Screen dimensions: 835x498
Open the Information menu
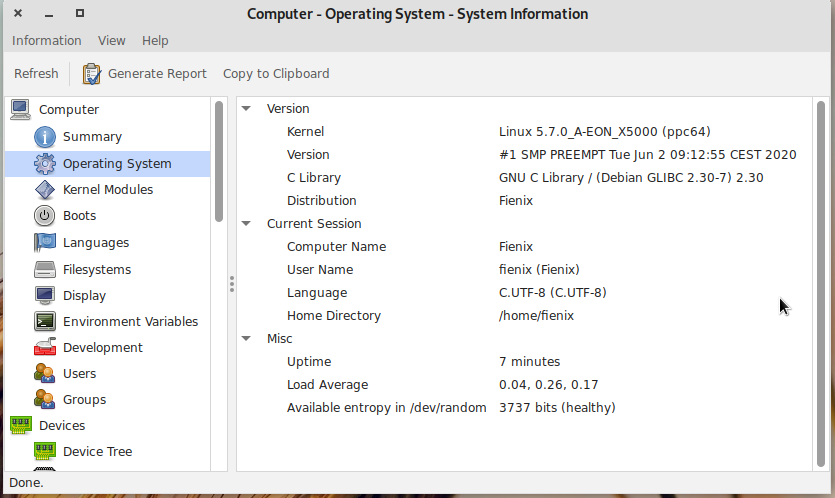[x=46, y=41]
